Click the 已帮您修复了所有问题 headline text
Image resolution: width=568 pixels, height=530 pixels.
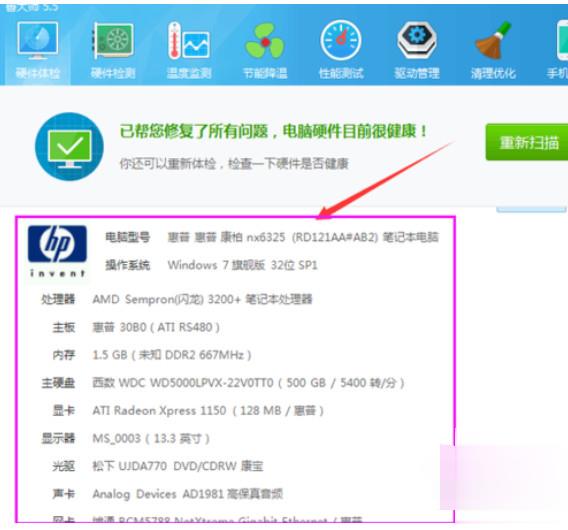pyautogui.click(x=274, y=131)
